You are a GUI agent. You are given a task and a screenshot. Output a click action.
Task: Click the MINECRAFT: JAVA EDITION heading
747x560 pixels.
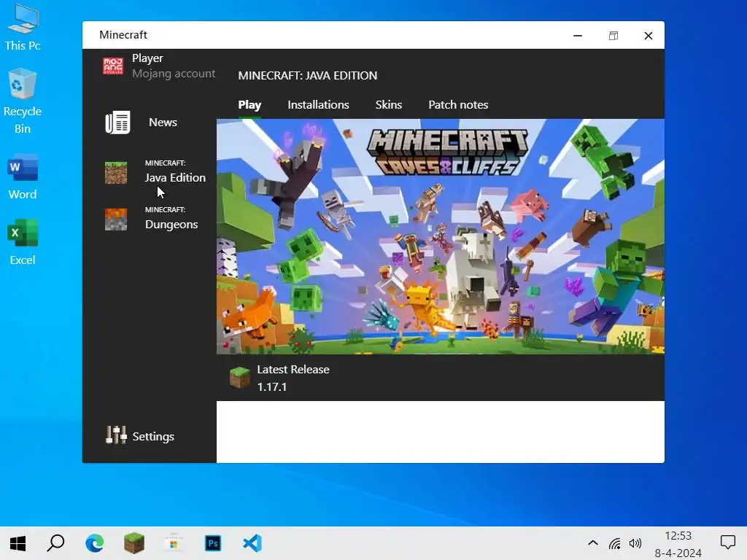pyautogui.click(x=308, y=76)
